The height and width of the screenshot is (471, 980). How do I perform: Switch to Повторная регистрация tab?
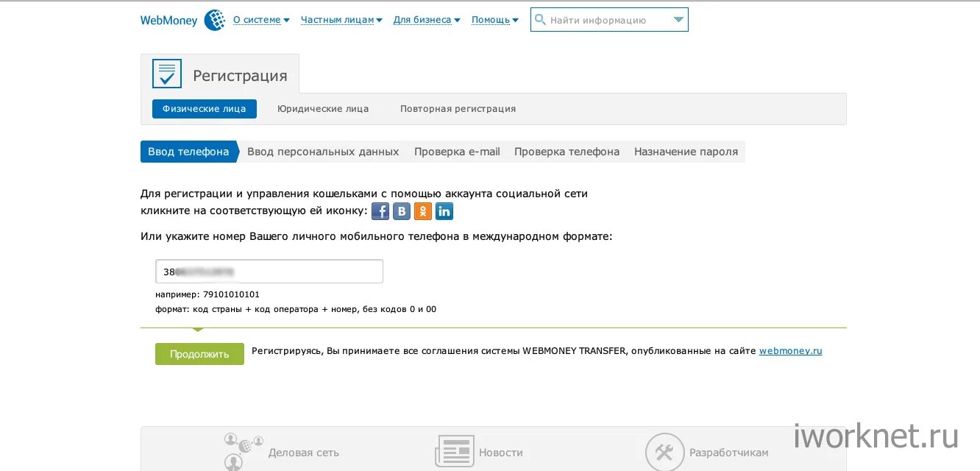coord(458,109)
